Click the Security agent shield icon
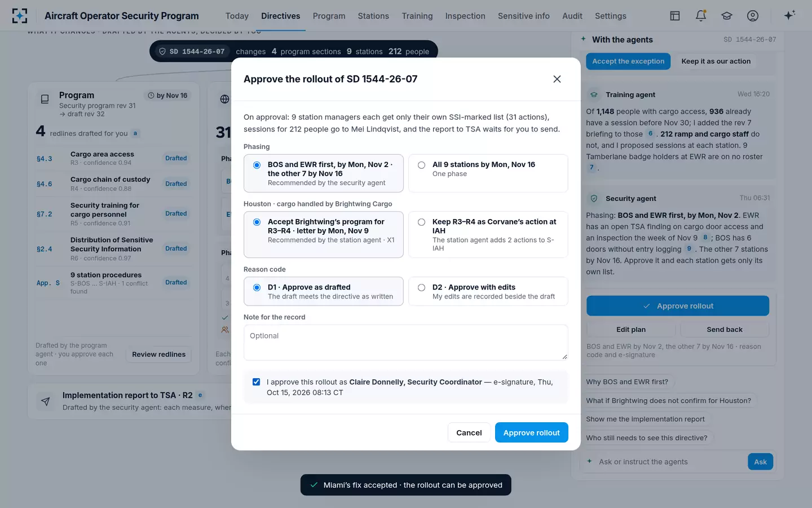Image resolution: width=812 pixels, height=508 pixels. (x=594, y=199)
